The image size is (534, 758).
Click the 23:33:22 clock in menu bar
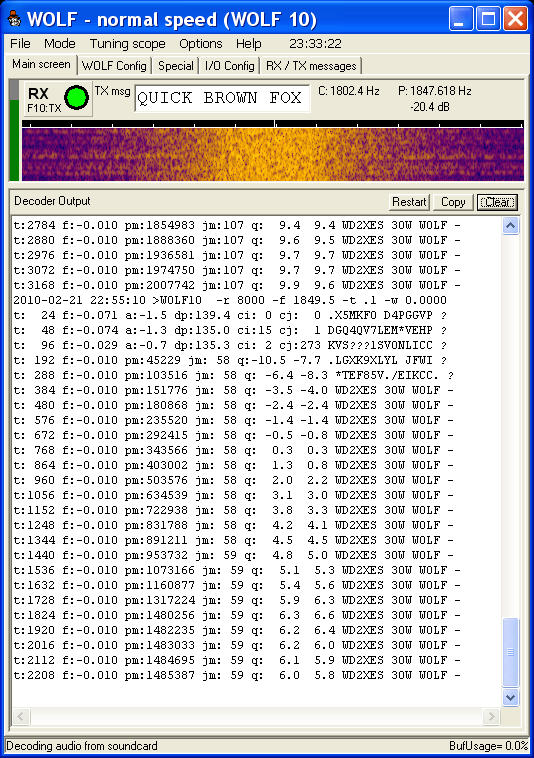(x=315, y=44)
